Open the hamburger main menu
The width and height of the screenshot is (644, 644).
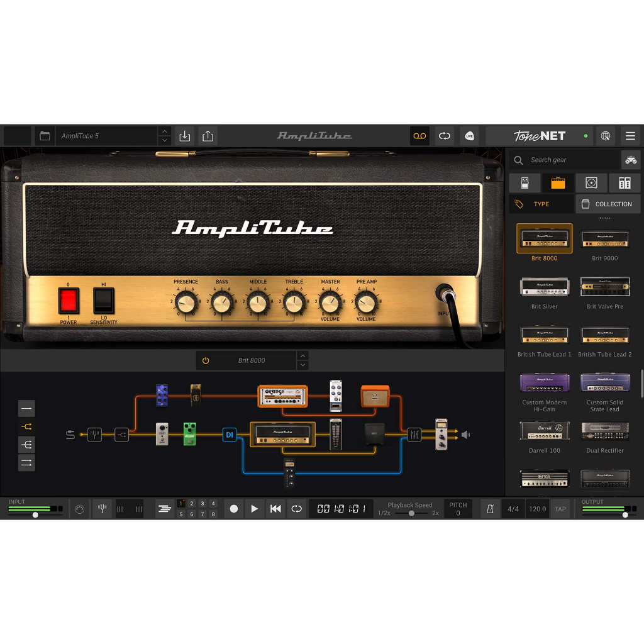pos(630,136)
